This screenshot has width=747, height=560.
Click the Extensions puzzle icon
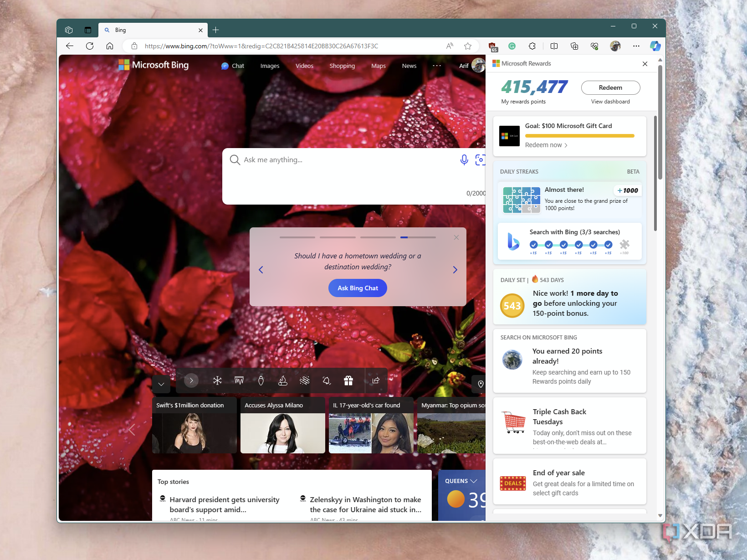tap(532, 46)
